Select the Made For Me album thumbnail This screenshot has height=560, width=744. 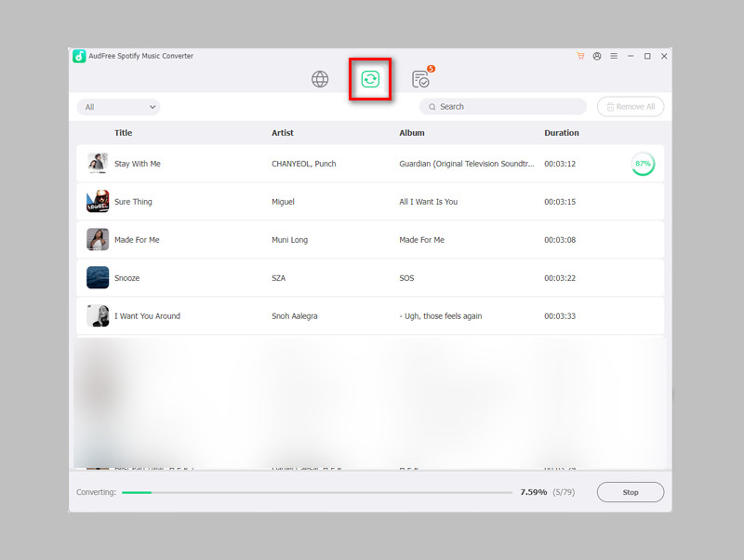(x=98, y=239)
